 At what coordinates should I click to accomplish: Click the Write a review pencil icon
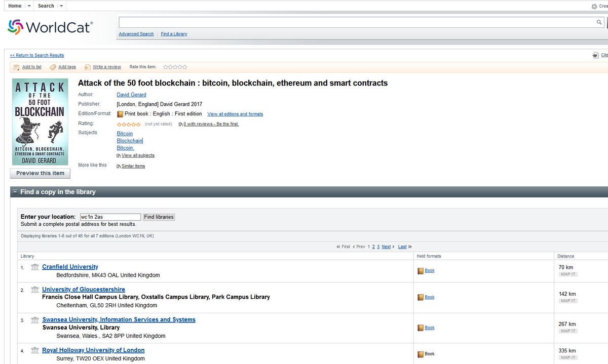(x=88, y=67)
